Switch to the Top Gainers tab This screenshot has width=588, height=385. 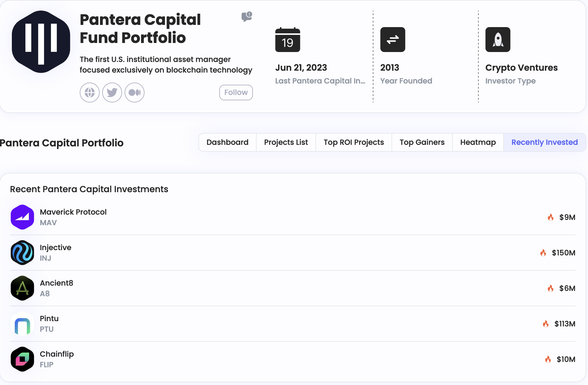(x=422, y=142)
